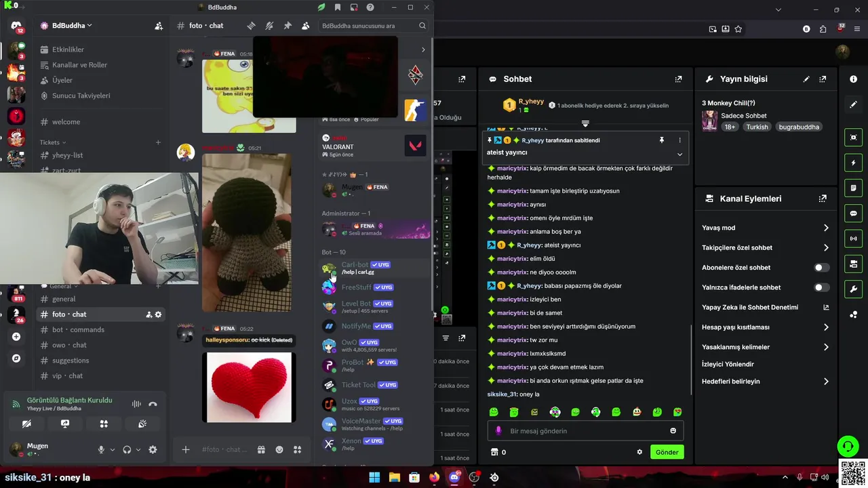Screen dimensions: 868x488
Task: Open threads in the foto chat header
Action: (251, 26)
